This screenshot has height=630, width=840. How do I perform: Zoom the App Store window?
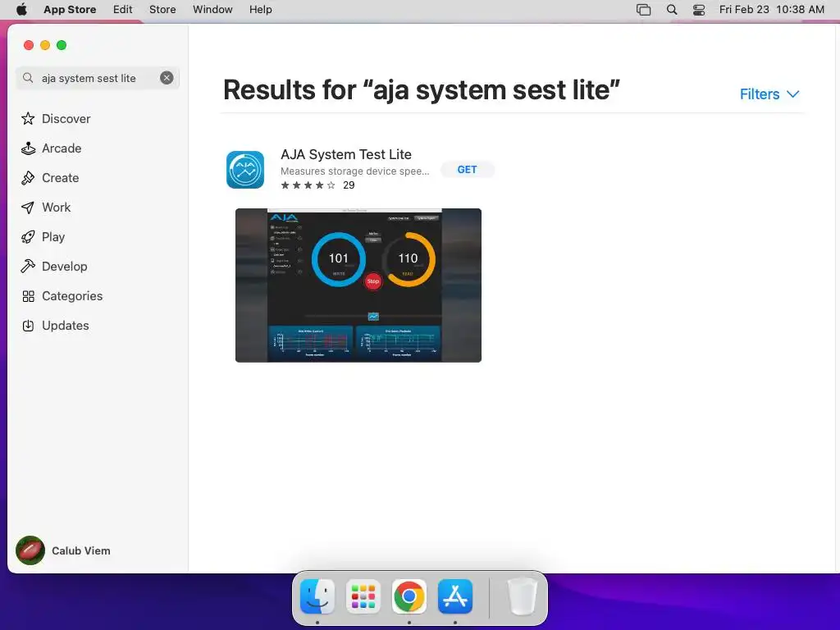(x=62, y=45)
